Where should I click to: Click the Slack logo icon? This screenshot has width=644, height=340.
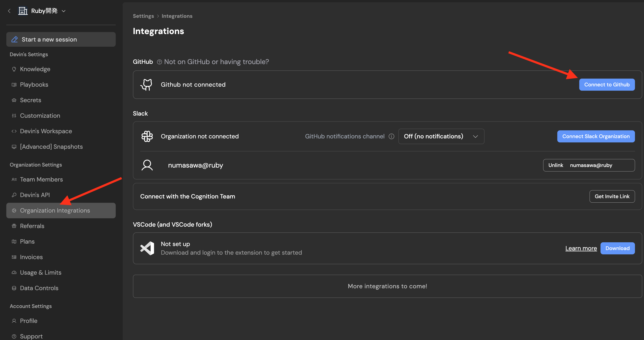(x=147, y=136)
